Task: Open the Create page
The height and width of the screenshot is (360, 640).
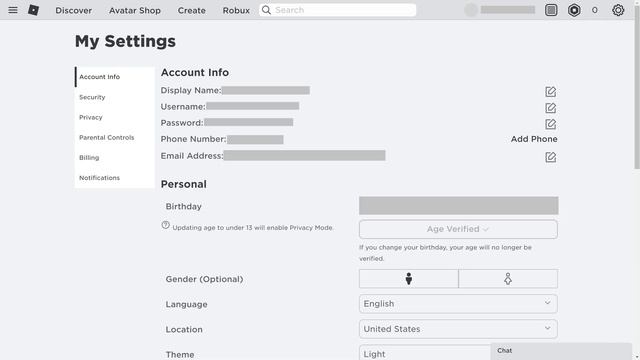Action: [x=191, y=10]
